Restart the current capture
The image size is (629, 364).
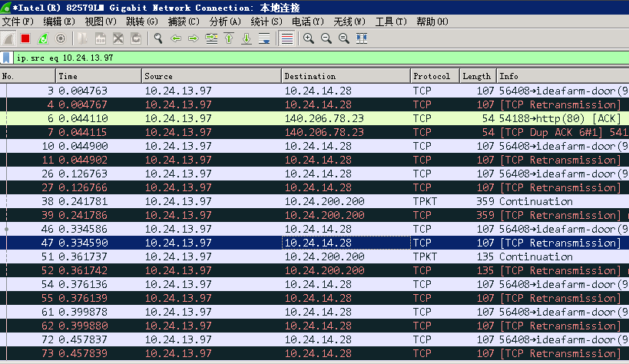click(x=43, y=38)
